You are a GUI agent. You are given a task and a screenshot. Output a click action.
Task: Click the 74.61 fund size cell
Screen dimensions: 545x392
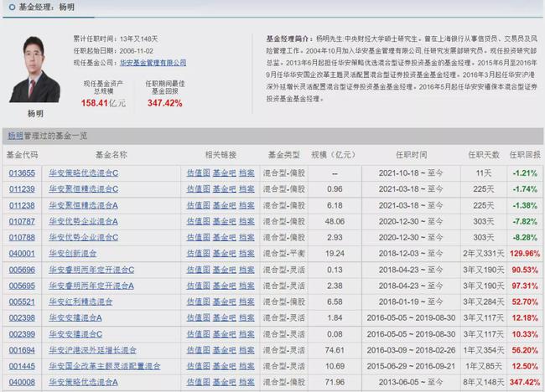[335, 350]
